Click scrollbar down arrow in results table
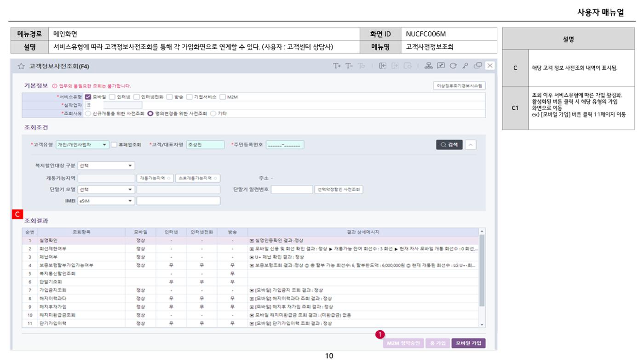The image size is (644, 362). 482,324
